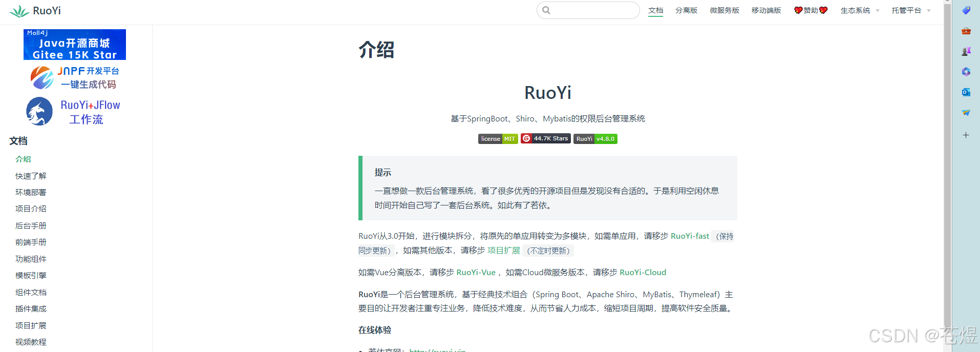Screen dimensions: 980x352
Task: Focus the search input field
Action: tap(588, 10)
